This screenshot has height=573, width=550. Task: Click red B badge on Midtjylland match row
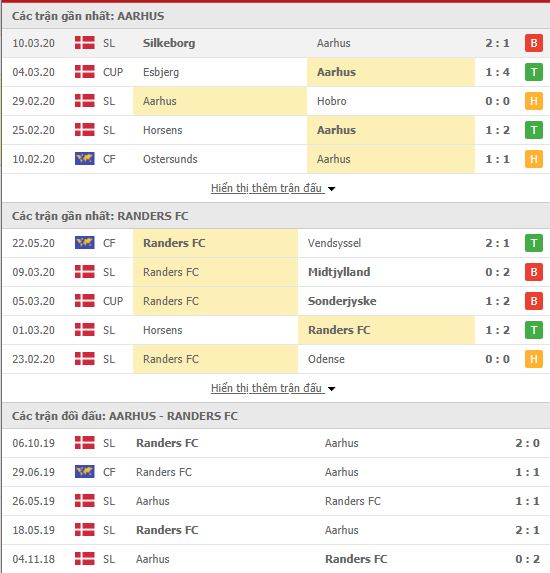point(534,272)
